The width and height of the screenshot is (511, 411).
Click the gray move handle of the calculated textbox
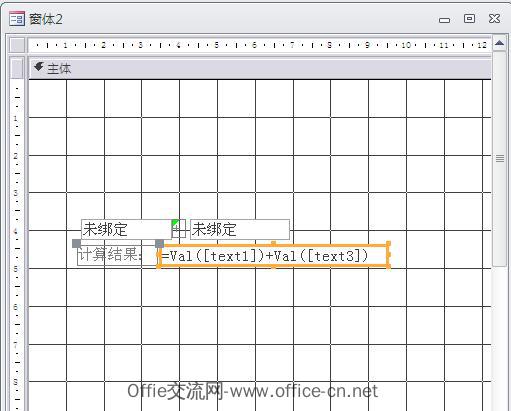pyautogui.click(x=159, y=243)
